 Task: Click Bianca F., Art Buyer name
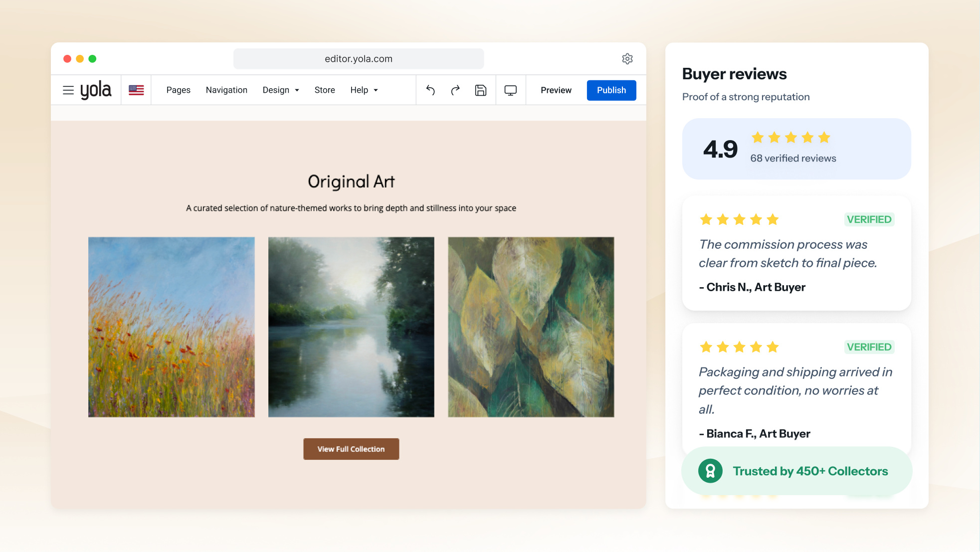755,434
